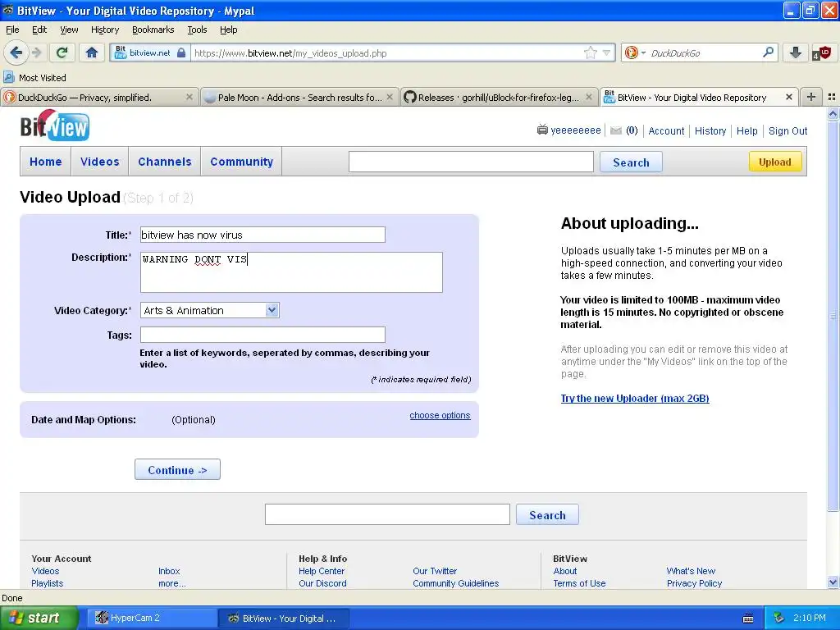840x630 pixels.
Task: Click the Continue button
Action: coord(177,469)
